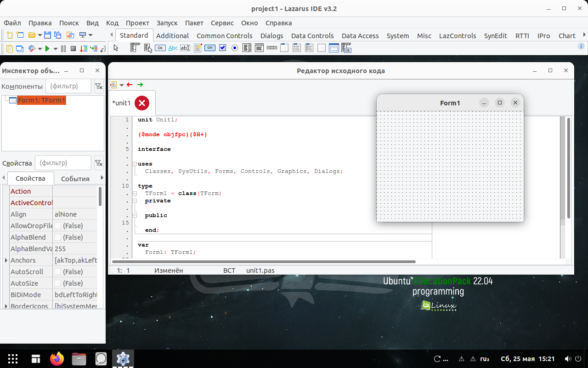This screenshot has width=588, height=368.
Task: Select the TCheckBox component in palette
Action: [x=223, y=48]
